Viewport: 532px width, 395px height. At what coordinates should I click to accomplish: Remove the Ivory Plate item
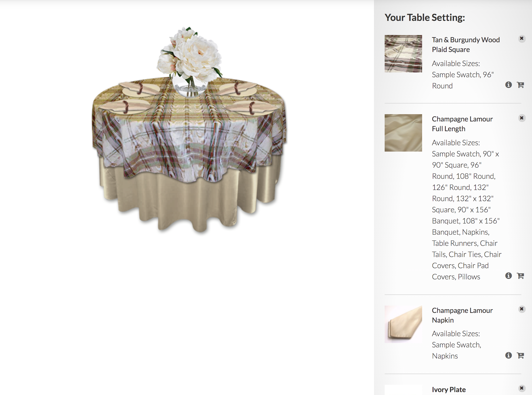coord(522,388)
